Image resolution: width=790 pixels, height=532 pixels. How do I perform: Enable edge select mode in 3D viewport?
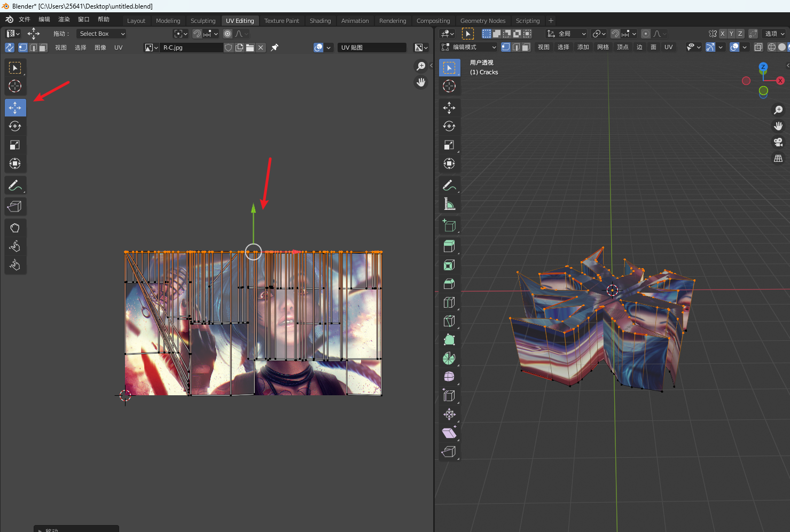point(516,47)
